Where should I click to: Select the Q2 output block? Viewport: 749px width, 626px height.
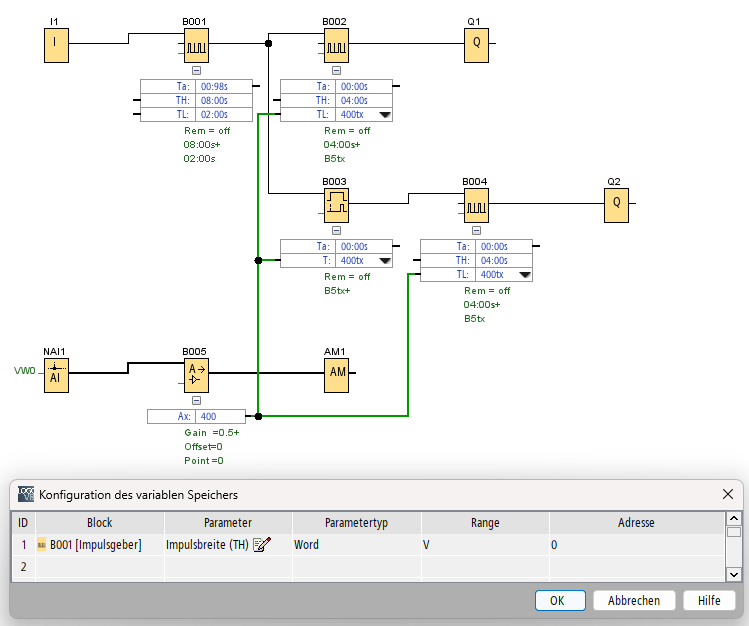coord(616,203)
